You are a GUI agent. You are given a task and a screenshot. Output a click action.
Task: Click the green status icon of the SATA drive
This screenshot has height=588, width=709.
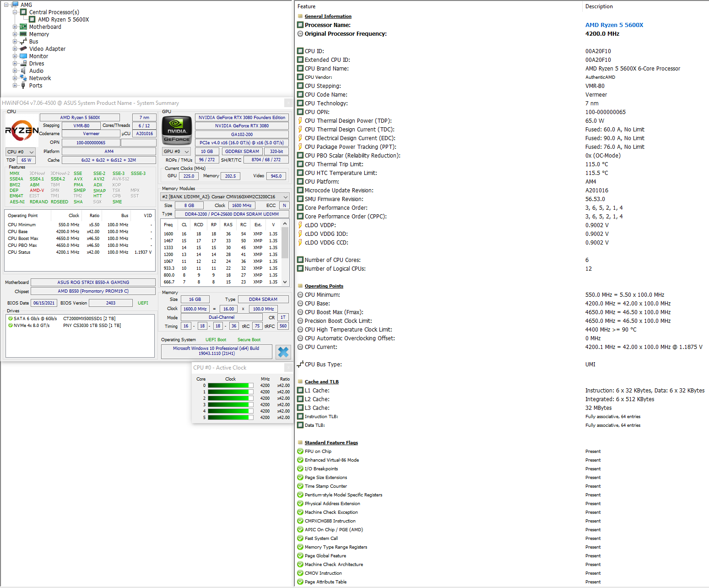11,319
